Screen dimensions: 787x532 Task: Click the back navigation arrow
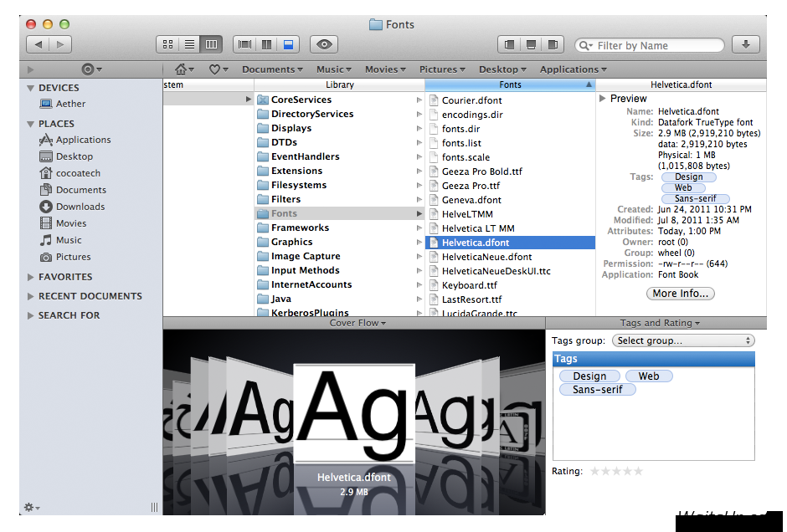(x=39, y=44)
